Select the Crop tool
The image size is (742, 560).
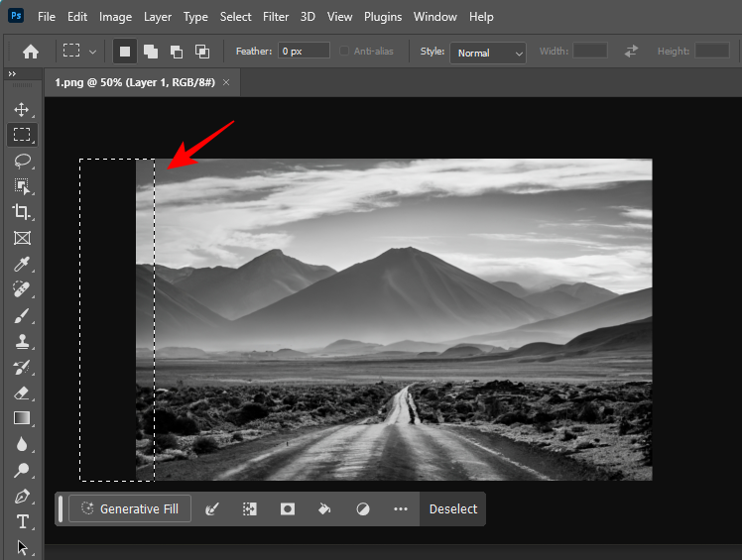[x=21, y=211]
